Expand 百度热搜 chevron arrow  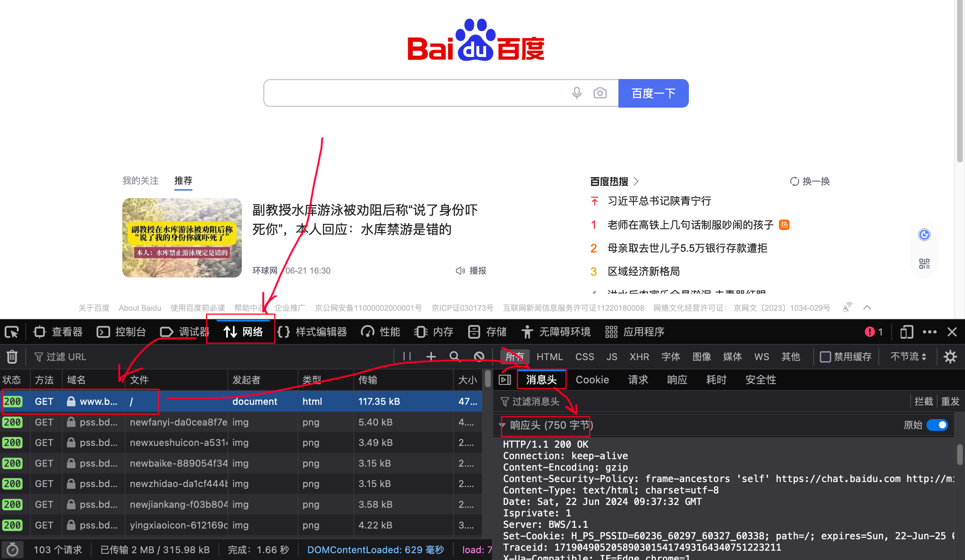tap(636, 181)
